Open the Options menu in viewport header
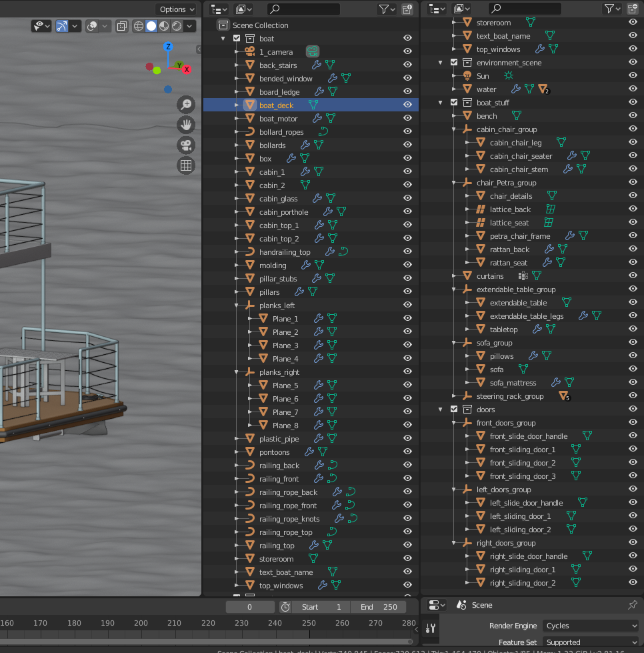Screen dimensions: 644x653 [175, 9]
